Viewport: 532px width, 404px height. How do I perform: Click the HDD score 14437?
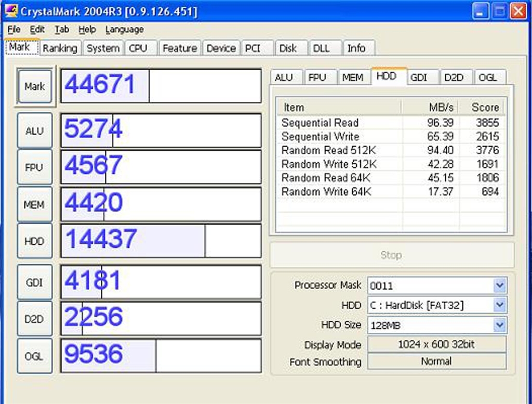(x=100, y=239)
